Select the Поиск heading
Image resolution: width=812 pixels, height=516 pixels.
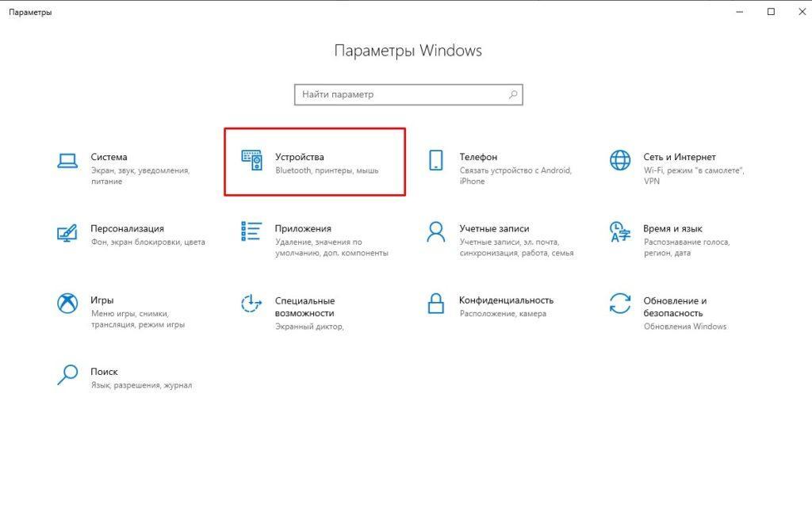[104, 372]
